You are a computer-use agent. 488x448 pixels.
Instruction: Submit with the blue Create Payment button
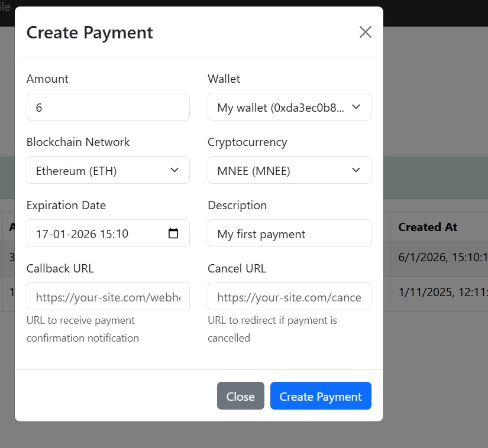[x=321, y=396]
